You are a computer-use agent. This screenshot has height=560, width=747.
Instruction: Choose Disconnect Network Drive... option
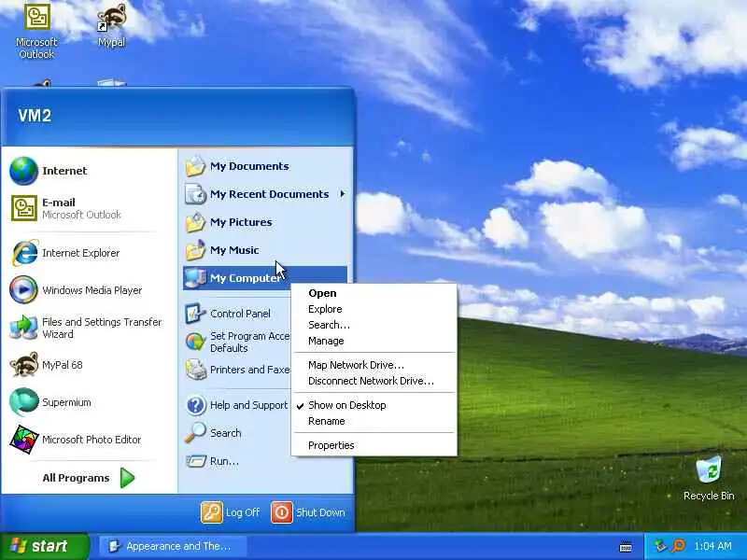click(x=374, y=381)
